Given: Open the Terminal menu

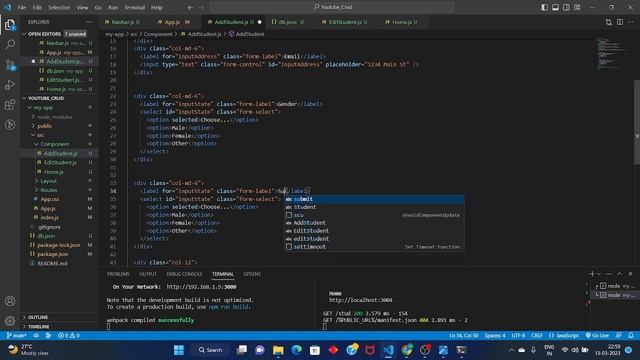Looking at the screenshot, I should click(x=135, y=7).
